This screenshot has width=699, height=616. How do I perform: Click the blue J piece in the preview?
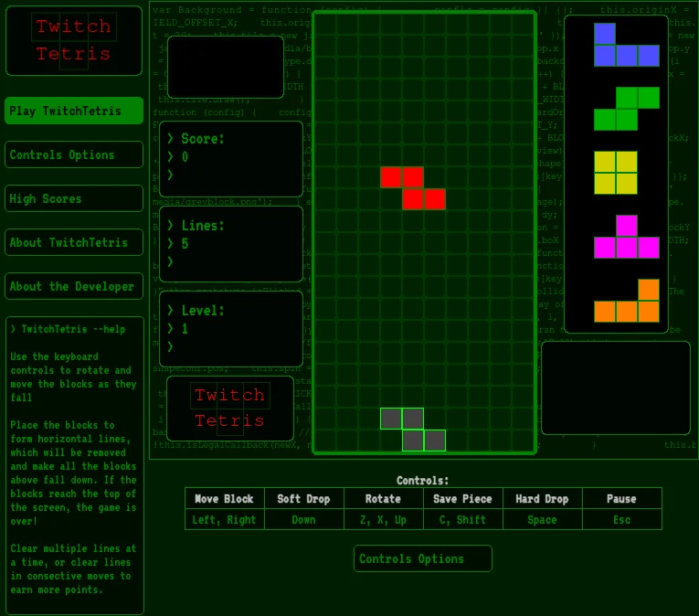coord(626,45)
